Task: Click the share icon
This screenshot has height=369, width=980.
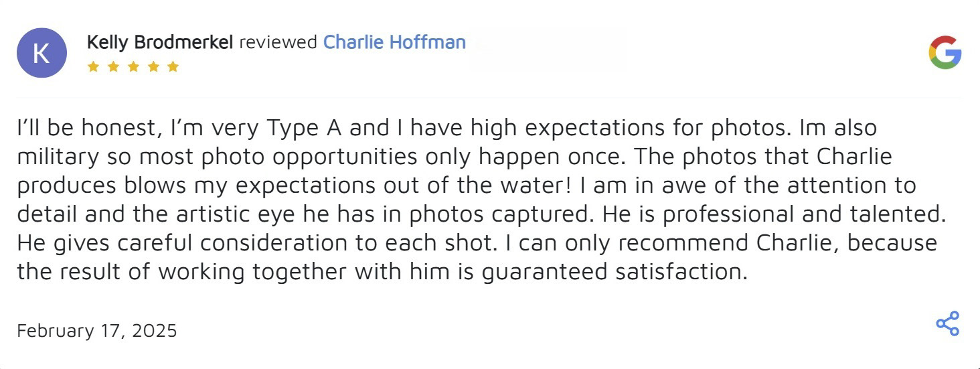Action: pyautogui.click(x=947, y=323)
